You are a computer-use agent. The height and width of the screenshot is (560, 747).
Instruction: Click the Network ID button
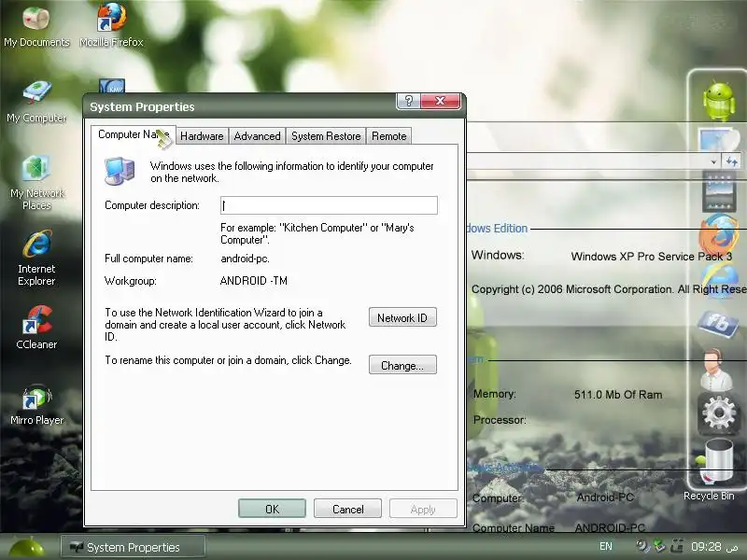point(402,317)
